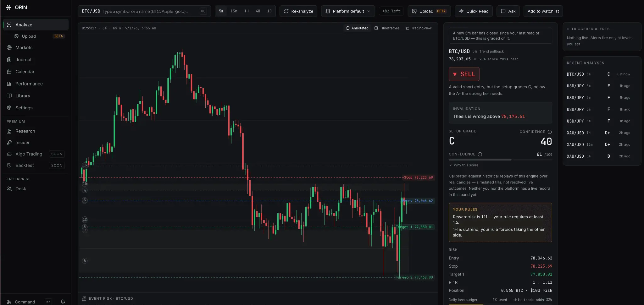644x305 pixels.
Task: Switch to the 5m timeframe
Action: click(x=221, y=11)
